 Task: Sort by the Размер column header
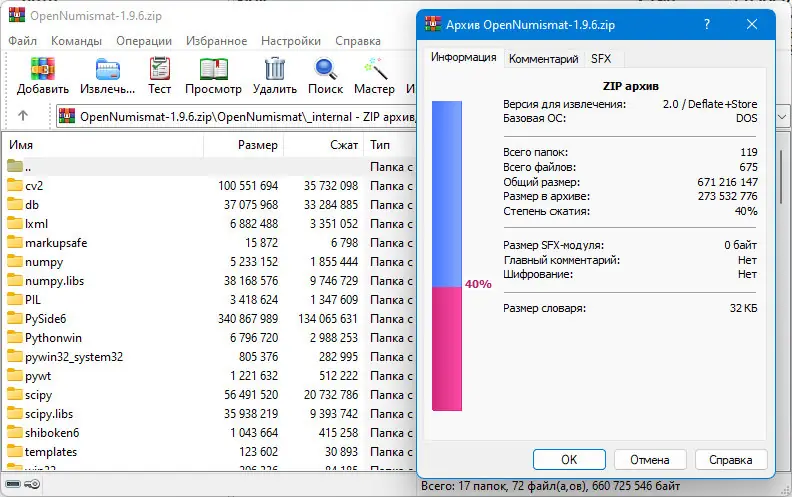[243, 145]
